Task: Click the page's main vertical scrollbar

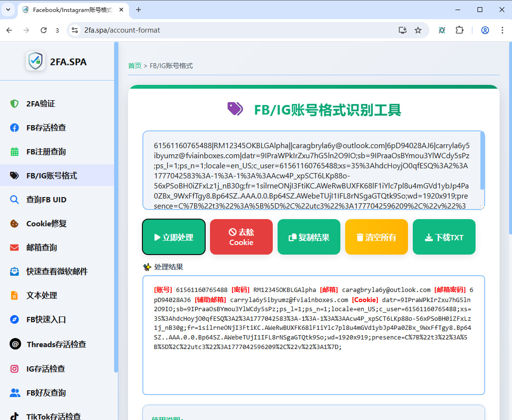Action: (x=510, y=138)
